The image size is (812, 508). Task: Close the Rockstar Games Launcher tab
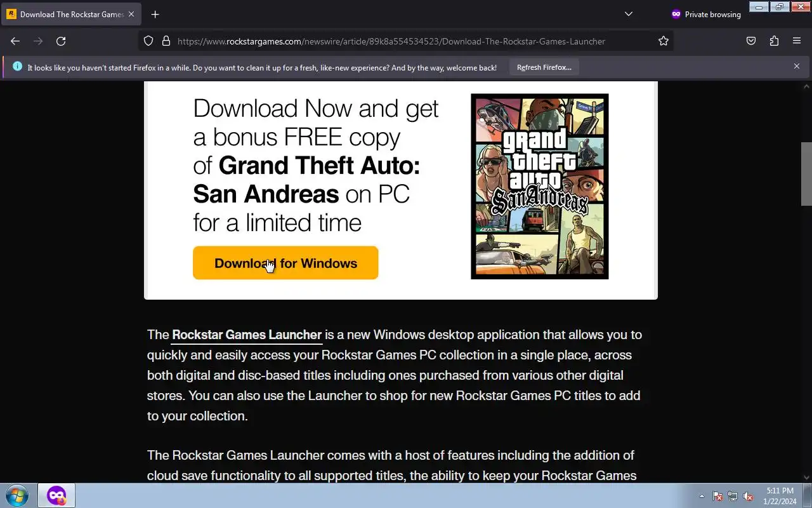[x=131, y=14]
